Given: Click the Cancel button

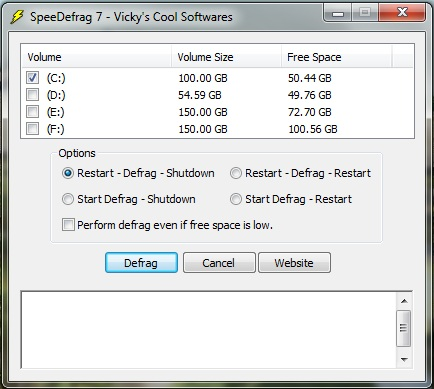Looking at the screenshot, I should pos(219,263).
